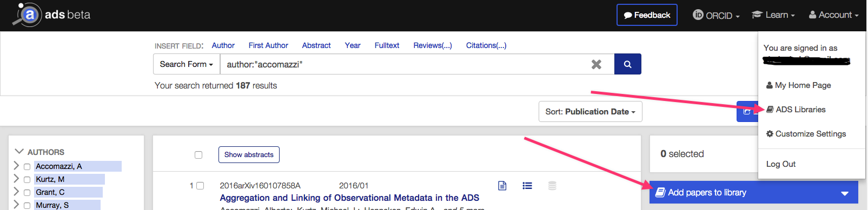Collapse the AUTHORS facet section
Screen dimensions: 868x210
(x=19, y=152)
